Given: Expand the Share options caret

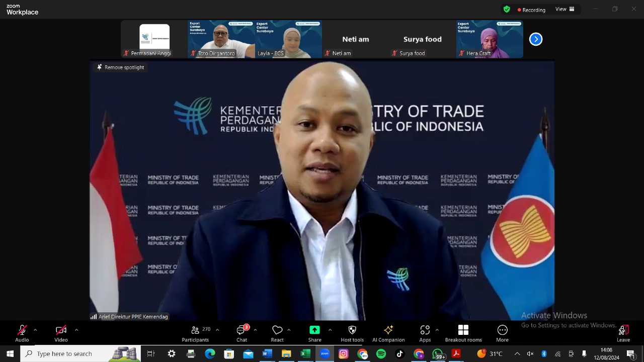Looking at the screenshot, I should click(330, 330).
